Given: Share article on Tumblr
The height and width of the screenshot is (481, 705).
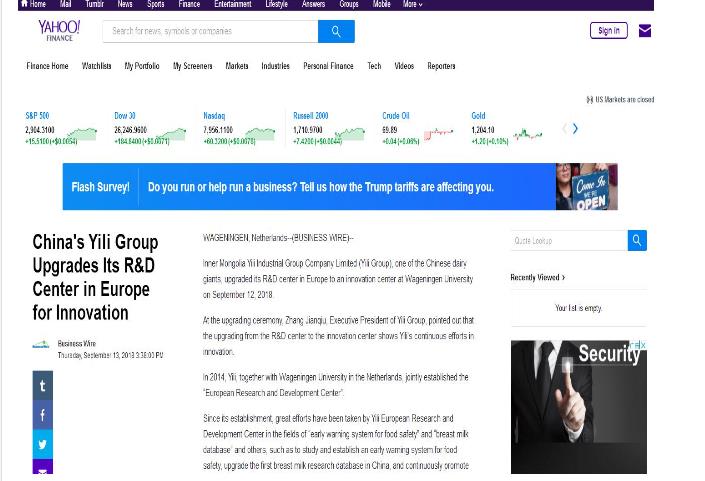Looking at the screenshot, I should [42, 385].
